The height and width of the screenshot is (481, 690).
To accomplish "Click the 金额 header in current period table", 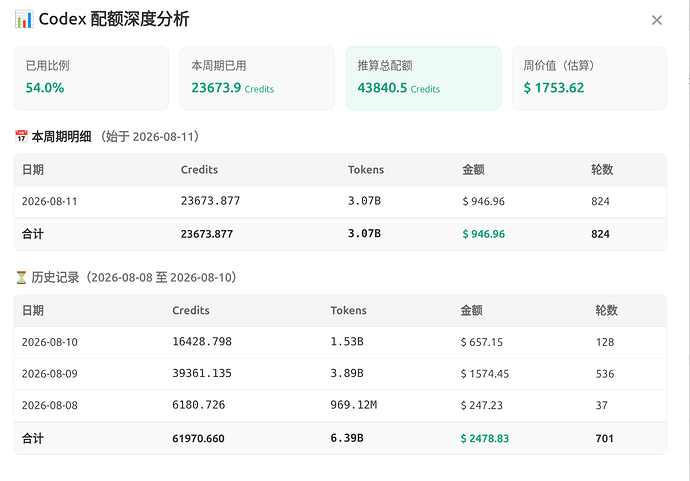I will [x=473, y=169].
